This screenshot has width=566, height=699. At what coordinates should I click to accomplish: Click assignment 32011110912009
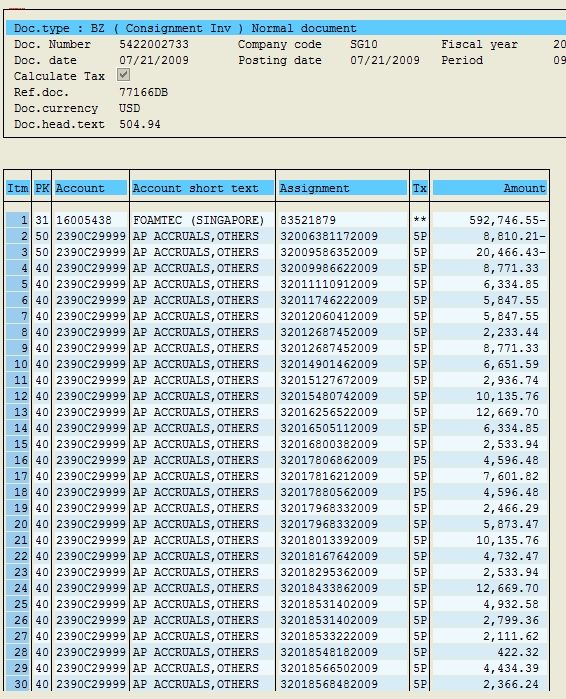(329, 284)
